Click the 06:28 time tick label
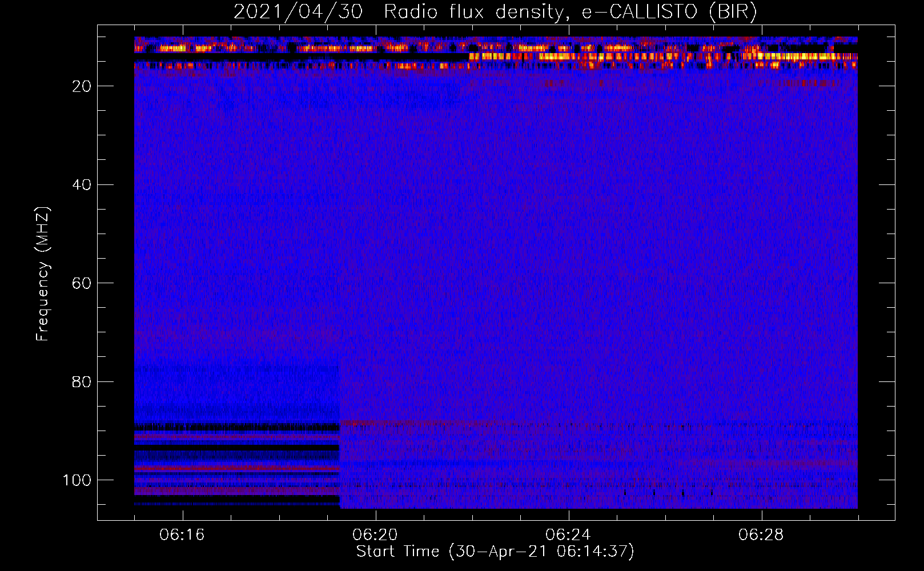The height and width of the screenshot is (571, 924). tap(761, 535)
